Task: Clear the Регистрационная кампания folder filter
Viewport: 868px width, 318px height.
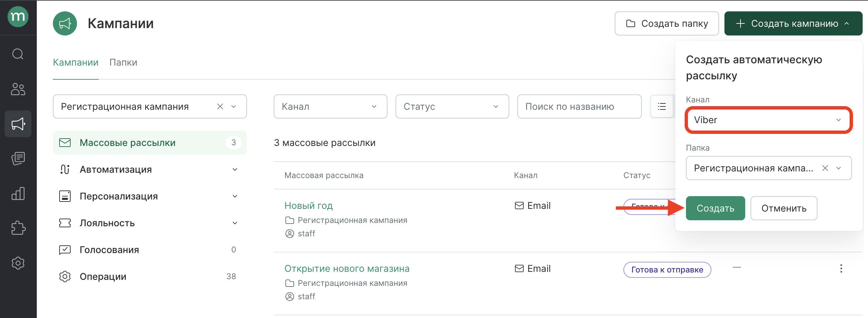Action: [x=220, y=106]
